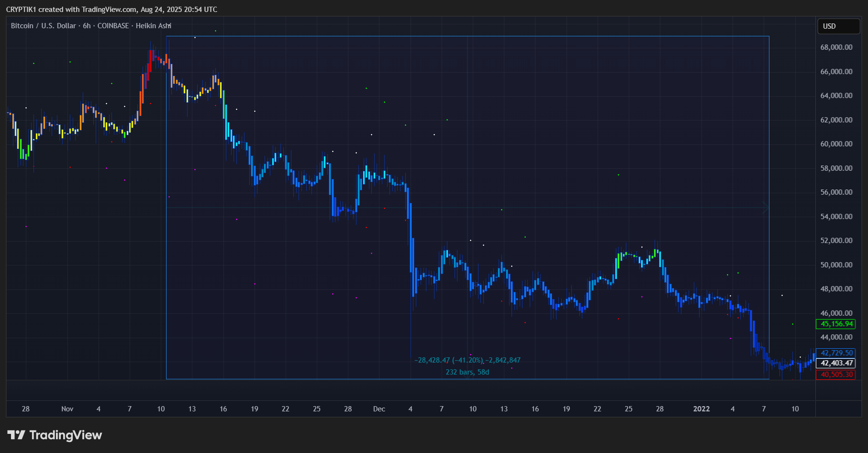The height and width of the screenshot is (453, 868).
Task: Select the red 40,505.30 price tag
Action: pos(835,375)
